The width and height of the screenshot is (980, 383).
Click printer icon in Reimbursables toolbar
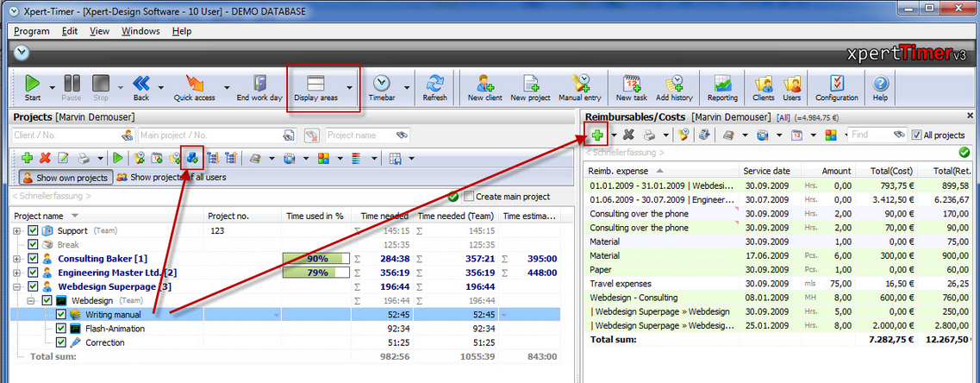pos(649,134)
